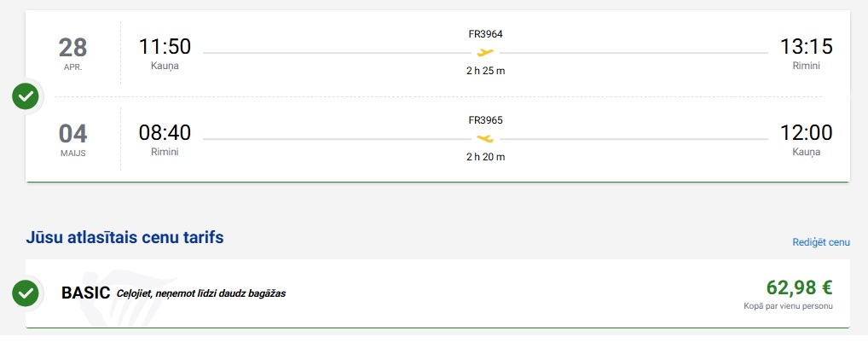
Task: Open the Rediģēt cenu link
Action: (821, 242)
